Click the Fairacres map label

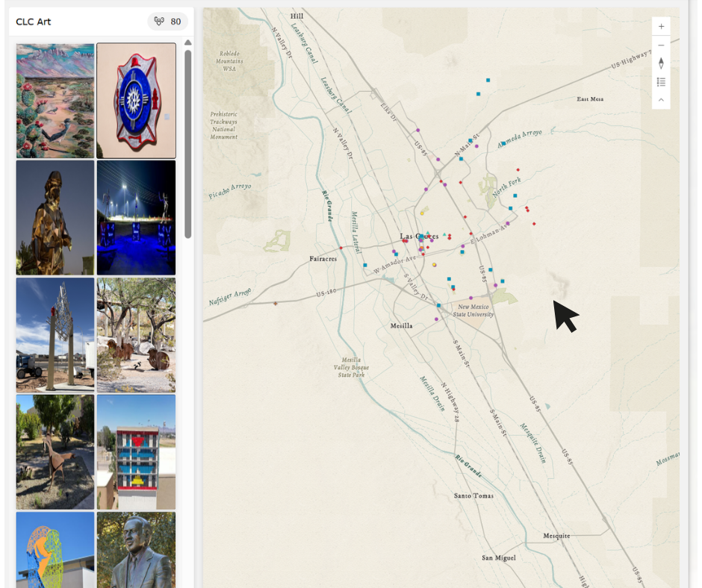[323, 259]
